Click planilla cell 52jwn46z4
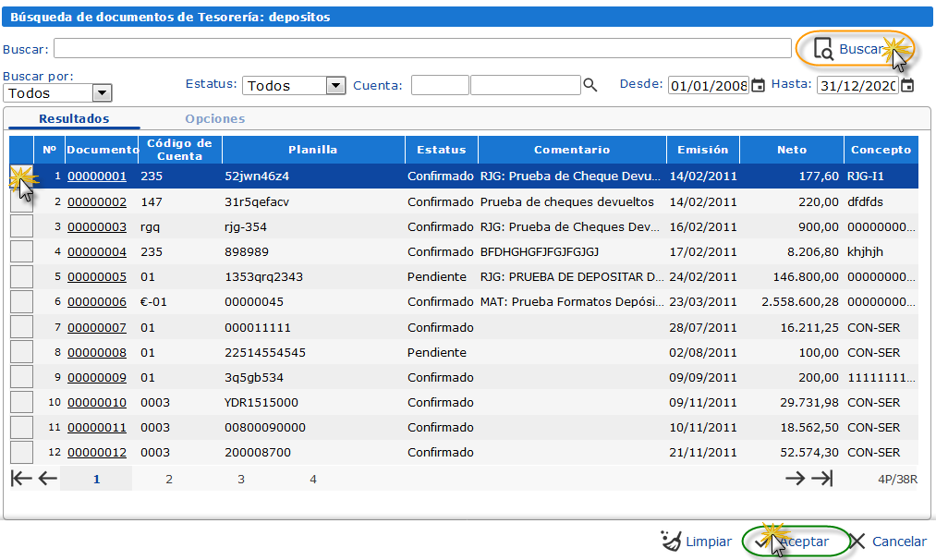Image resolution: width=936 pixels, height=560 pixels. pyautogui.click(x=257, y=177)
